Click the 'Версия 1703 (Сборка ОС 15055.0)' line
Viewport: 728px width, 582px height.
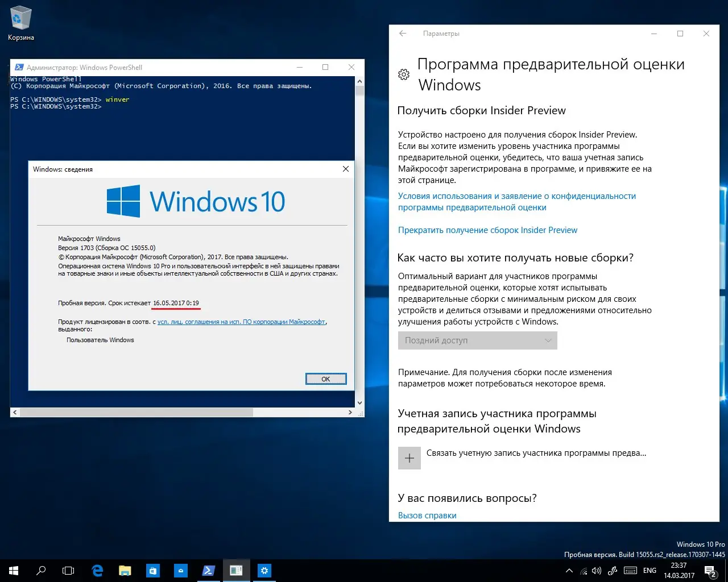[106, 248]
